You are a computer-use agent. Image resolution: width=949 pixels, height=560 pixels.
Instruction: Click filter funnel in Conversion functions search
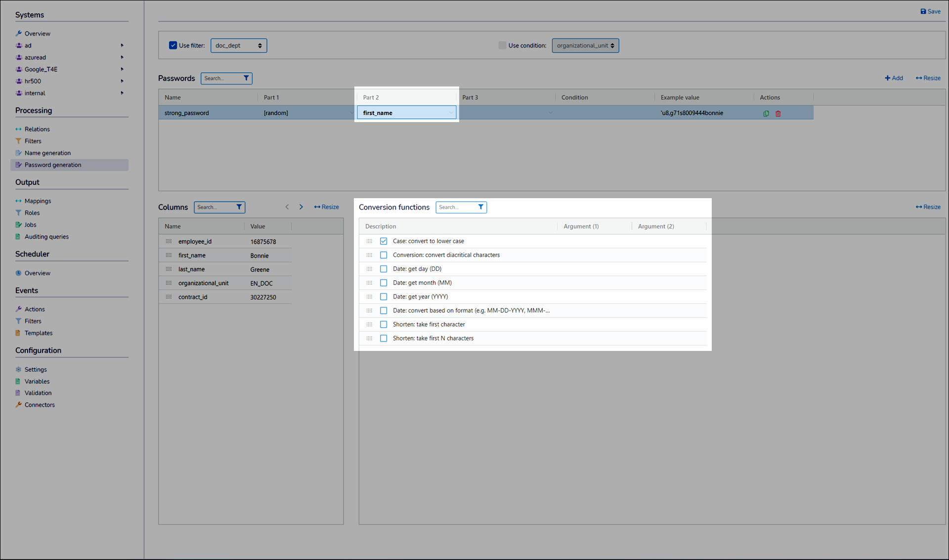(480, 207)
